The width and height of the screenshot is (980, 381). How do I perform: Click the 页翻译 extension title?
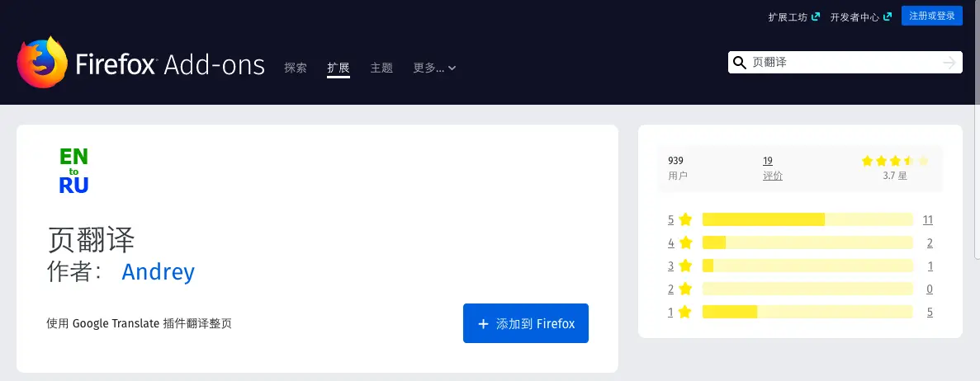point(92,240)
